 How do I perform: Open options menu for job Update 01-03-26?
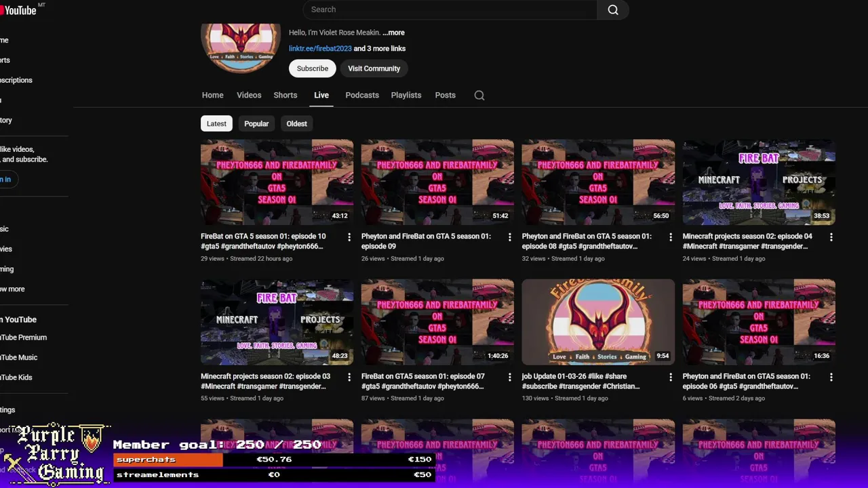tap(671, 377)
